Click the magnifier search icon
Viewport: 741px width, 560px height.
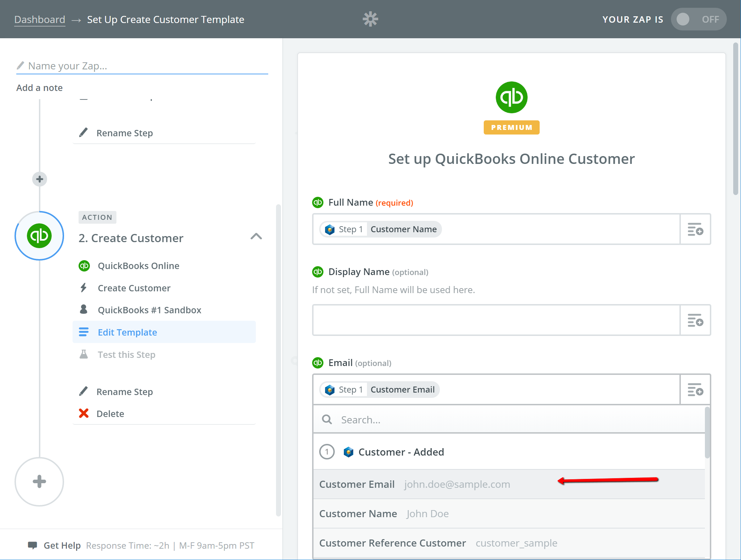click(327, 419)
